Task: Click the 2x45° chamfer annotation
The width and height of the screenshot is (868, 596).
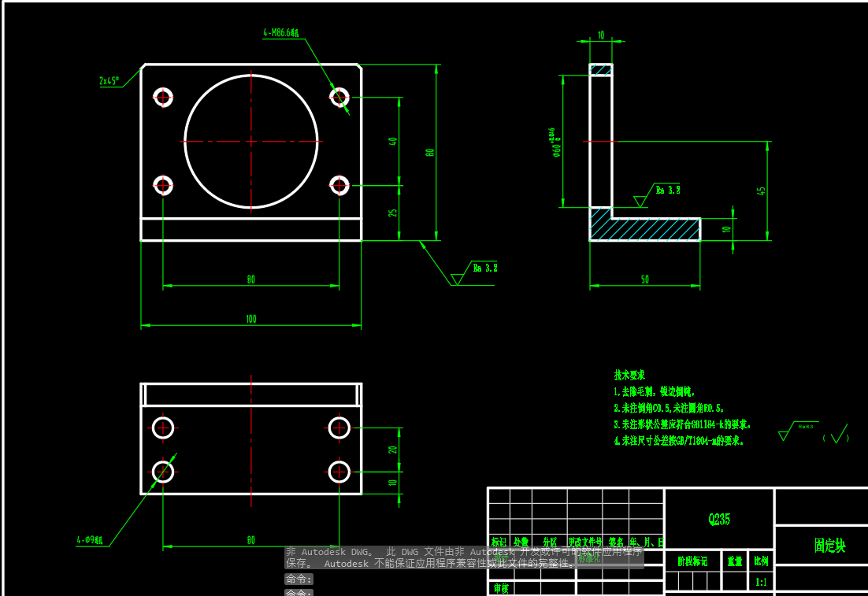Action: 109,81
